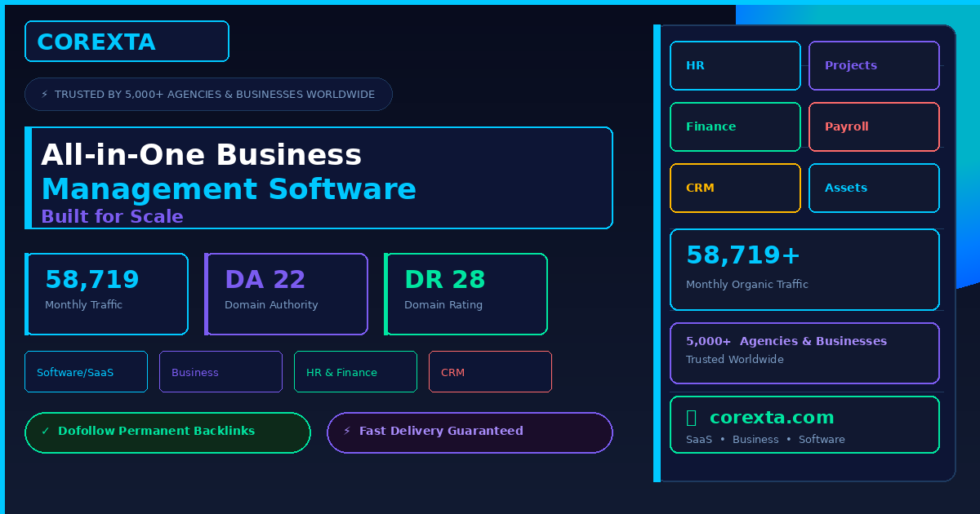Open the Payroll module tile
The image size is (980, 514).
(874, 126)
